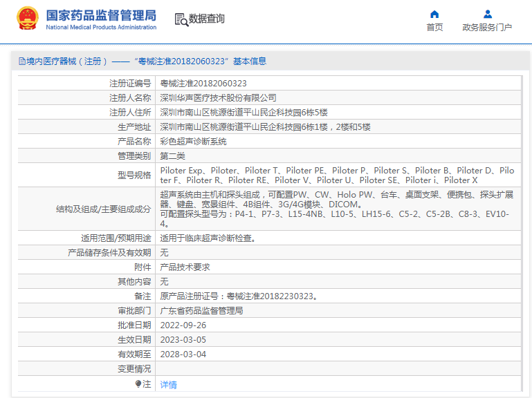Click the 管理类别 row label

pos(134,156)
